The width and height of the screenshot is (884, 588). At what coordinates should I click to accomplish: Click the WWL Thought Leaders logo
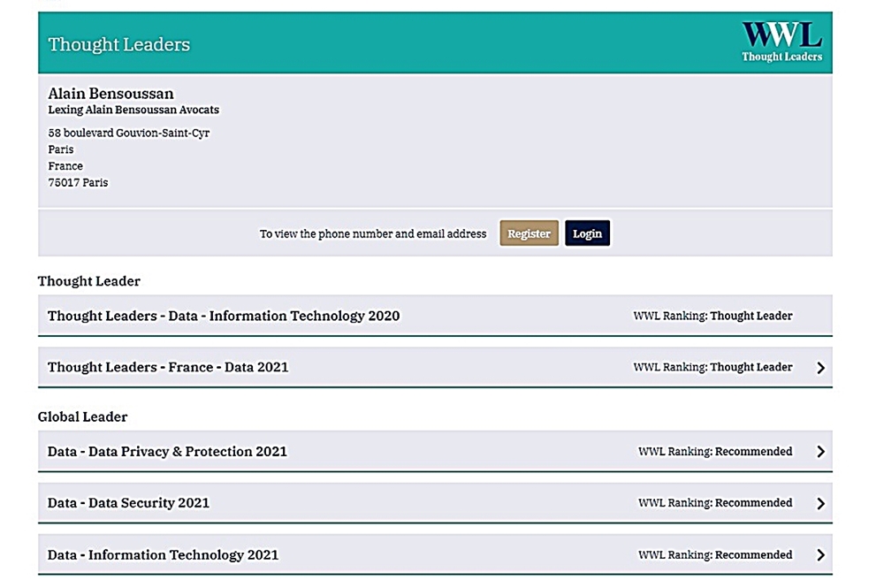coord(781,42)
